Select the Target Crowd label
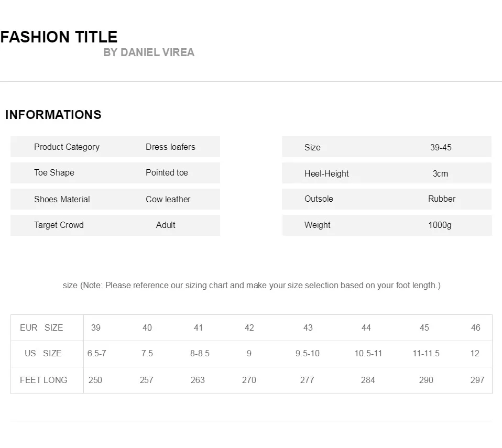The width and height of the screenshot is (502, 448). click(x=59, y=225)
